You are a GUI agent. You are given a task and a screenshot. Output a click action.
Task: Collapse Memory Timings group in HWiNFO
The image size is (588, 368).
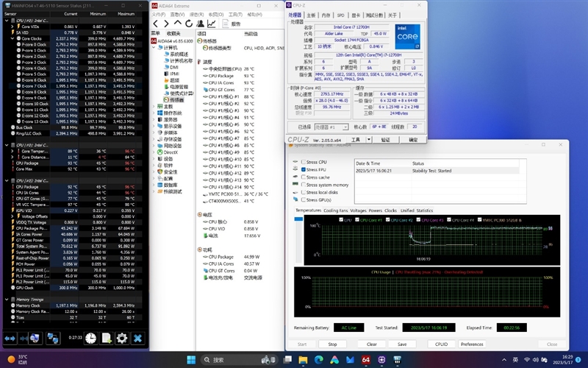(x=7, y=300)
